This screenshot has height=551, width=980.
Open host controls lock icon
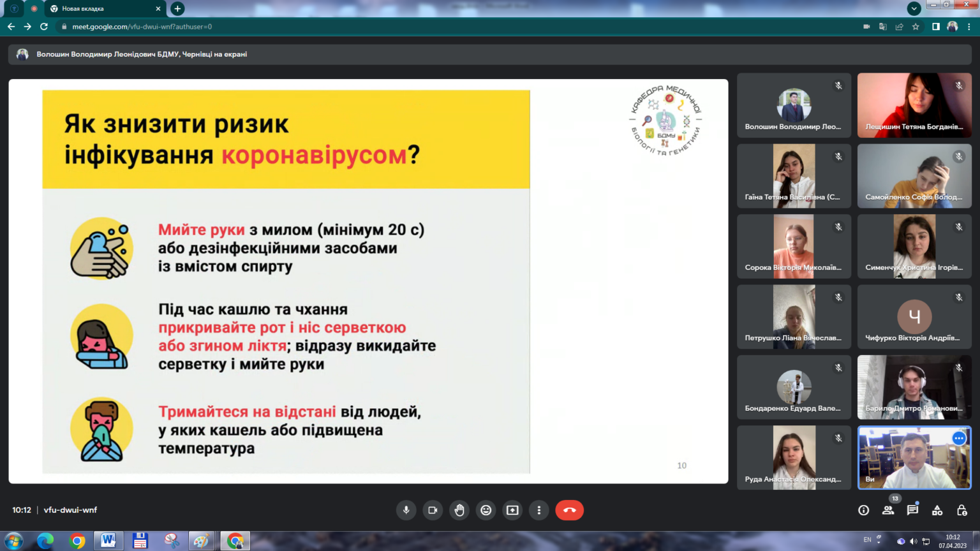961,510
